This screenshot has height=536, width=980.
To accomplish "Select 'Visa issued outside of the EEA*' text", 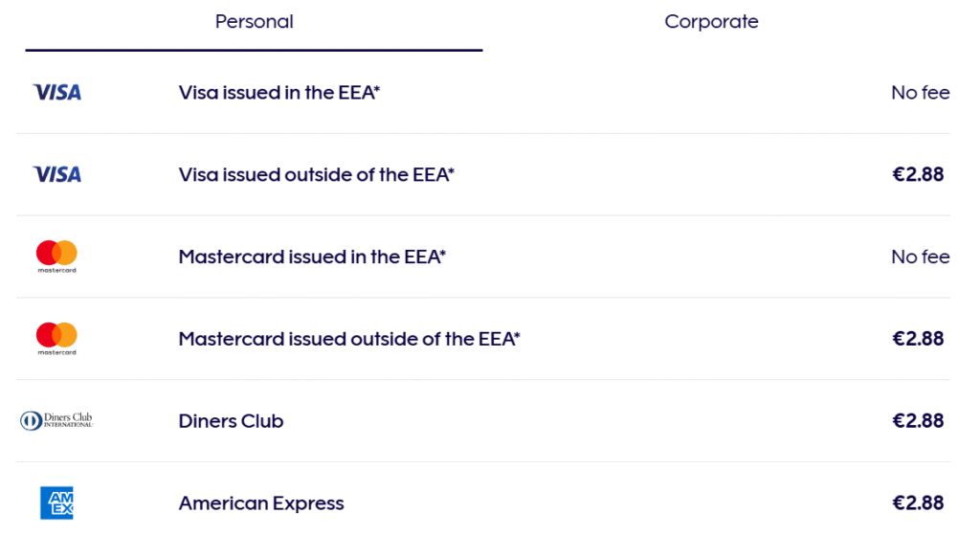I will pyautogui.click(x=316, y=175).
